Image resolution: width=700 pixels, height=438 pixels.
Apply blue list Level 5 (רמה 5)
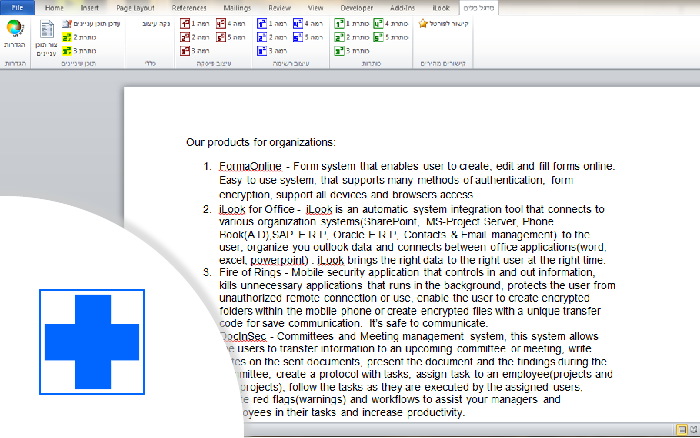pos(308,38)
